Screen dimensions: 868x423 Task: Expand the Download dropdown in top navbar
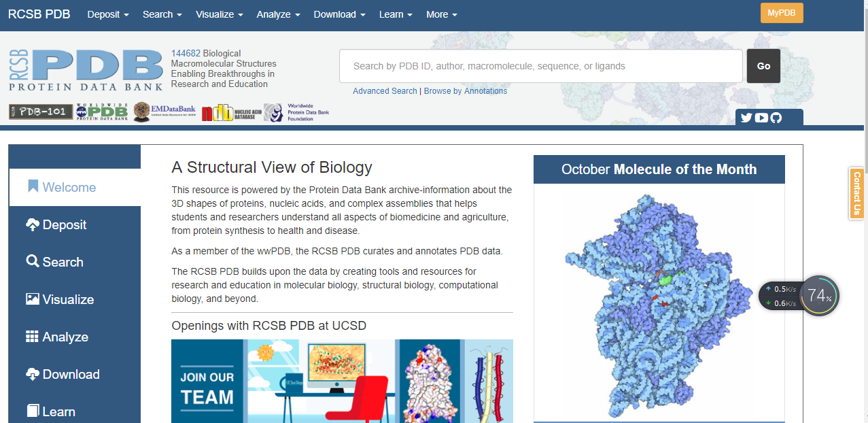pos(339,14)
